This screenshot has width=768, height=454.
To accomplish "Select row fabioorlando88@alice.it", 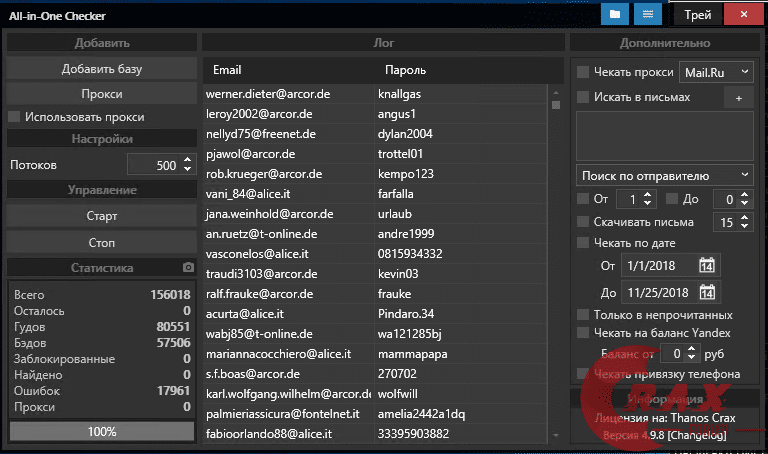I will [x=375, y=434].
